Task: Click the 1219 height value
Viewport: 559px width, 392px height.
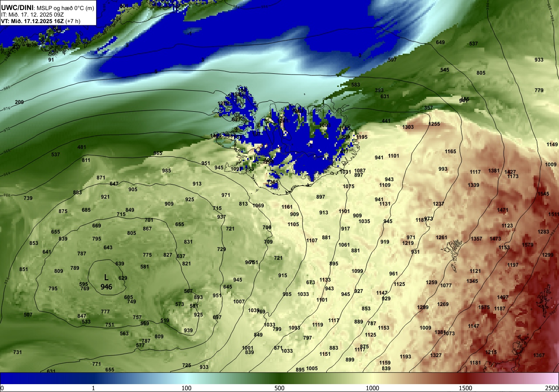Action: (408, 243)
